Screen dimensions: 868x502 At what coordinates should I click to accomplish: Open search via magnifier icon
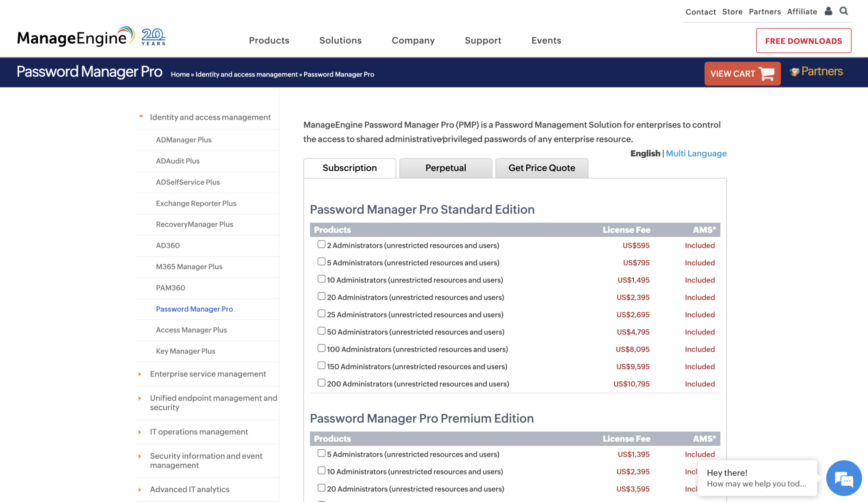(x=844, y=11)
